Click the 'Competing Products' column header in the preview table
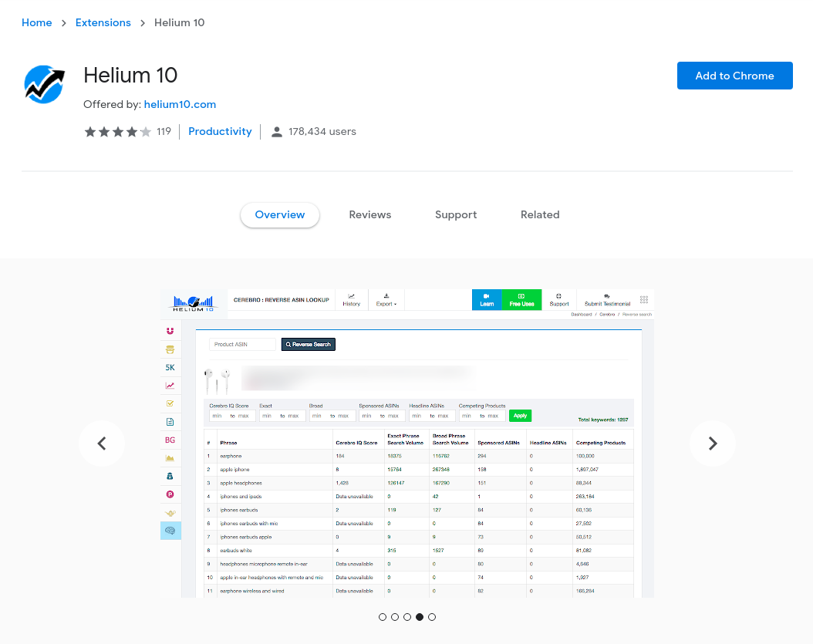This screenshot has height=644, width=813. click(601, 443)
